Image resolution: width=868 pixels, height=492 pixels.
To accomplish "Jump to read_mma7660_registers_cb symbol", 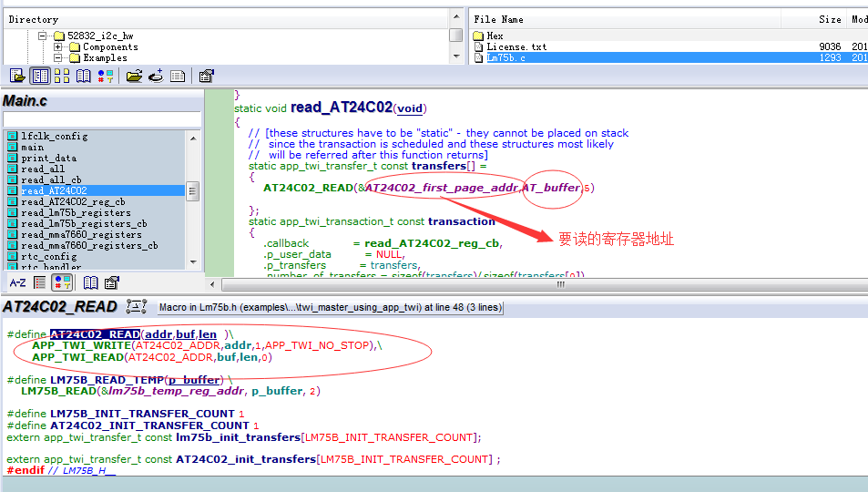I will 89,245.
